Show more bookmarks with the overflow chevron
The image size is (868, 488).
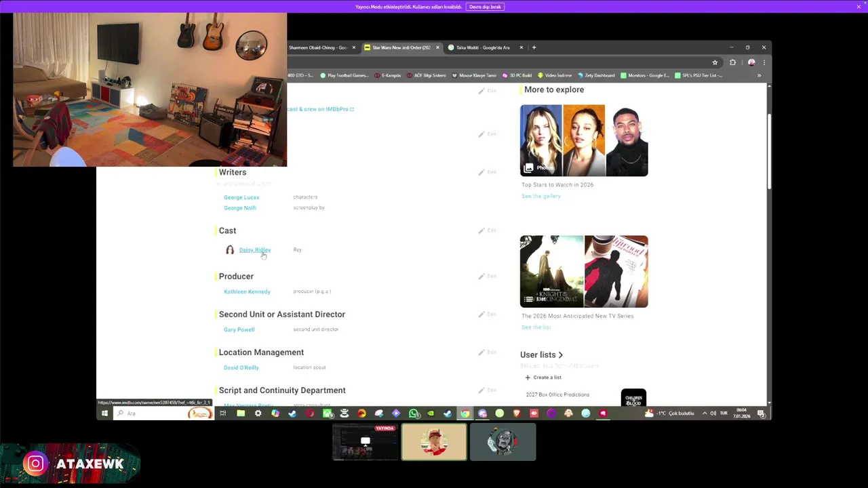click(x=759, y=75)
